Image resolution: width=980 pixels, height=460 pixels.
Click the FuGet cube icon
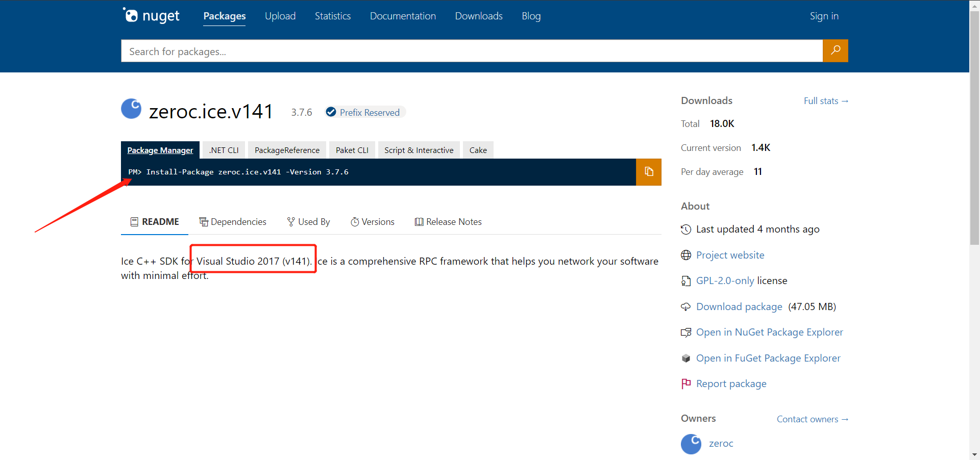pyautogui.click(x=686, y=358)
